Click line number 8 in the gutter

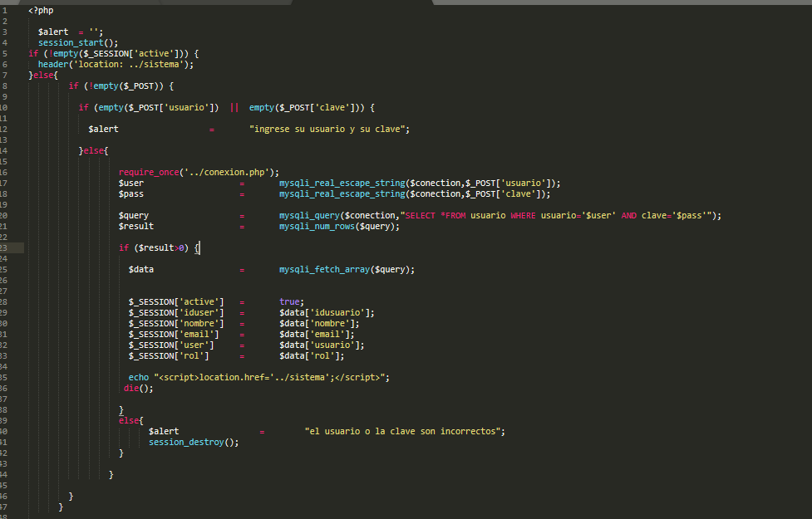(x=5, y=86)
